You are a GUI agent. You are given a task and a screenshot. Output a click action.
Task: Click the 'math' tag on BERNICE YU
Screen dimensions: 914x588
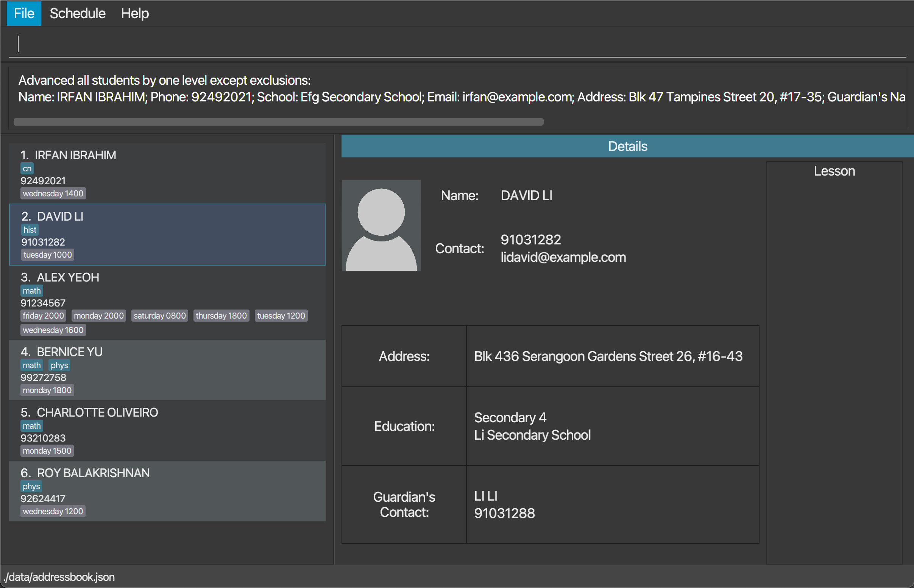click(x=31, y=364)
